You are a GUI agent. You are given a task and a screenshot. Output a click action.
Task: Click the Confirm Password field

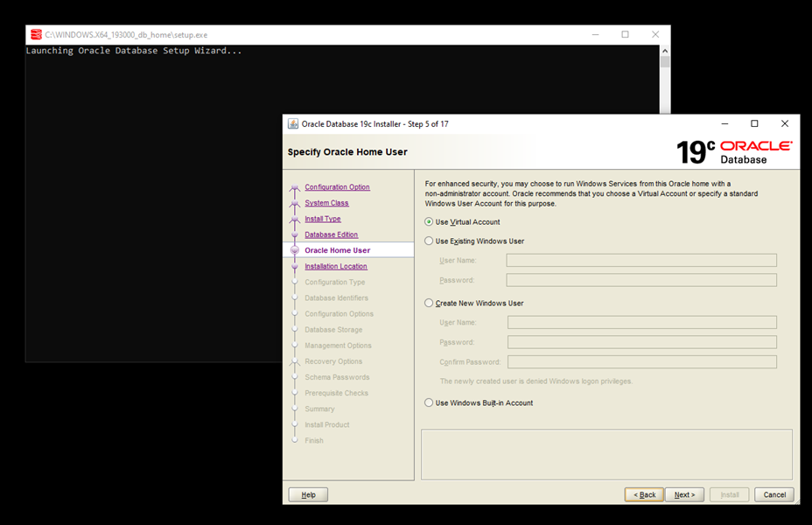pyautogui.click(x=642, y=361)
